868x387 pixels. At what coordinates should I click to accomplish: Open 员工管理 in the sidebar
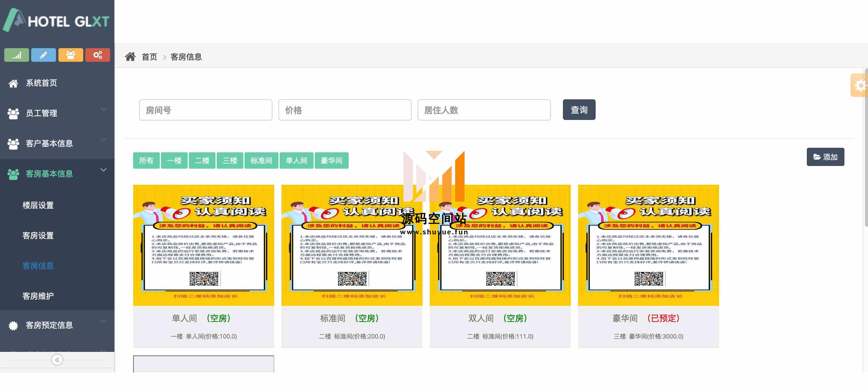tap(57, 113)
